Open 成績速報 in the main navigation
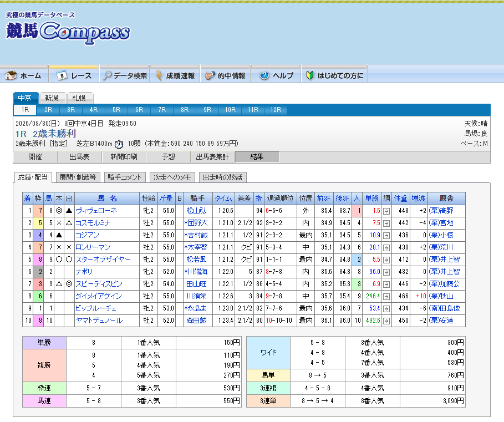This screenshot has width=504, height=422. (x=176, y=75)
